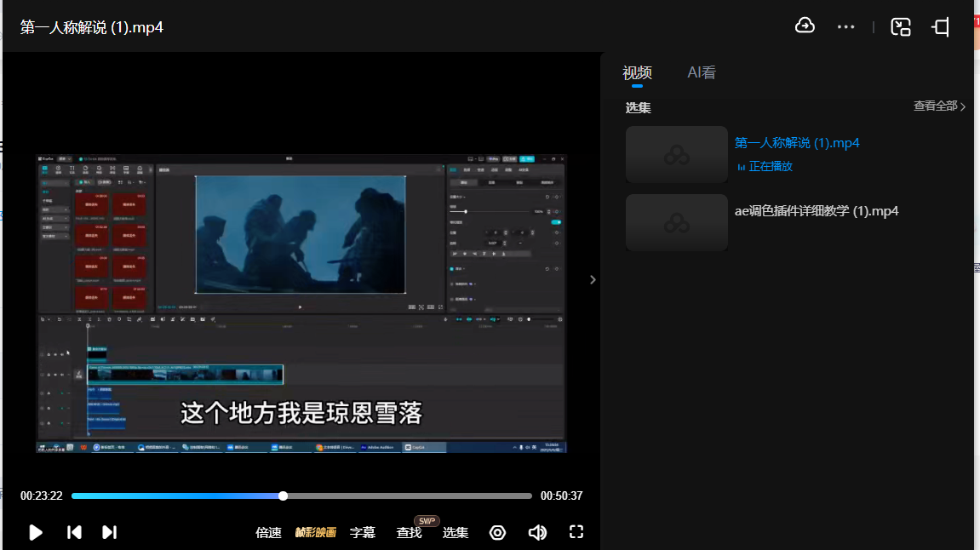
Task: Play the paused video
Action: point(36,532)
